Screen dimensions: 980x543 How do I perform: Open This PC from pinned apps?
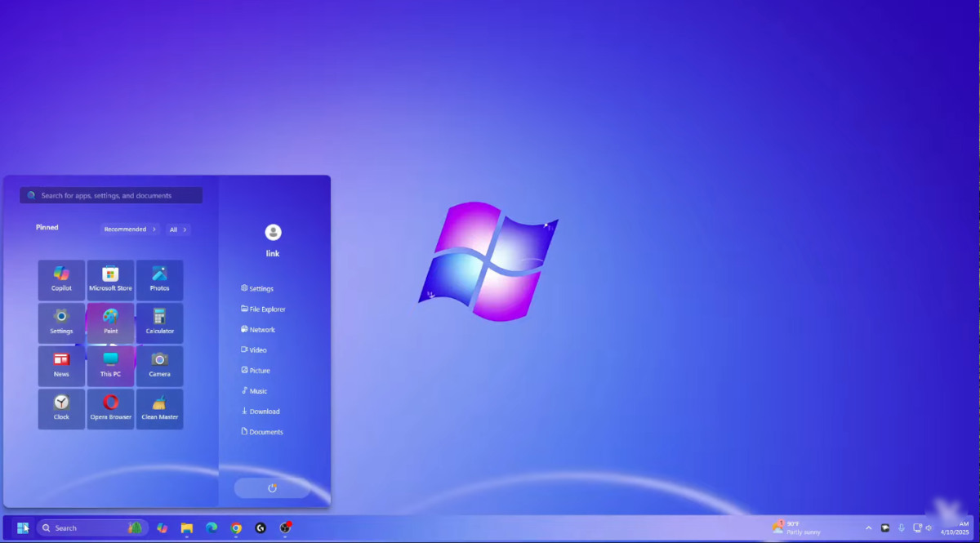110,366
